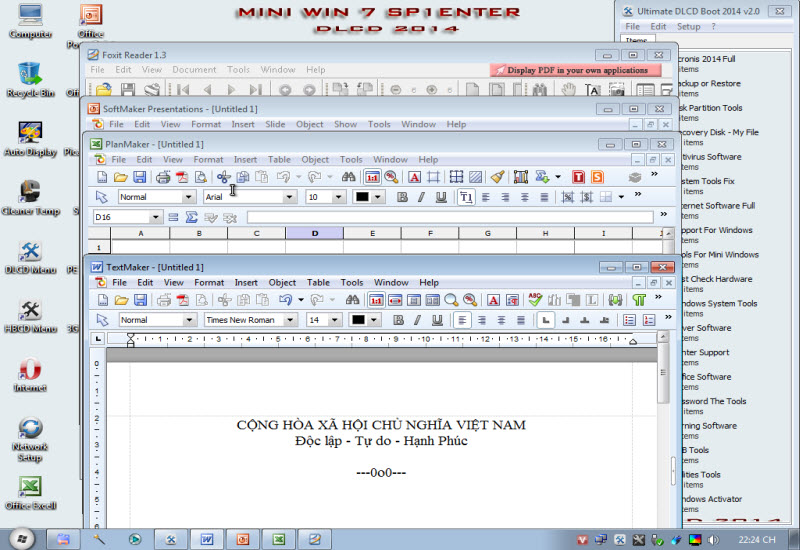The width and height of the screenshot is (800, 550).
Task: Click the TextMaker W taskbar button
Action: (x=207, y=539)
